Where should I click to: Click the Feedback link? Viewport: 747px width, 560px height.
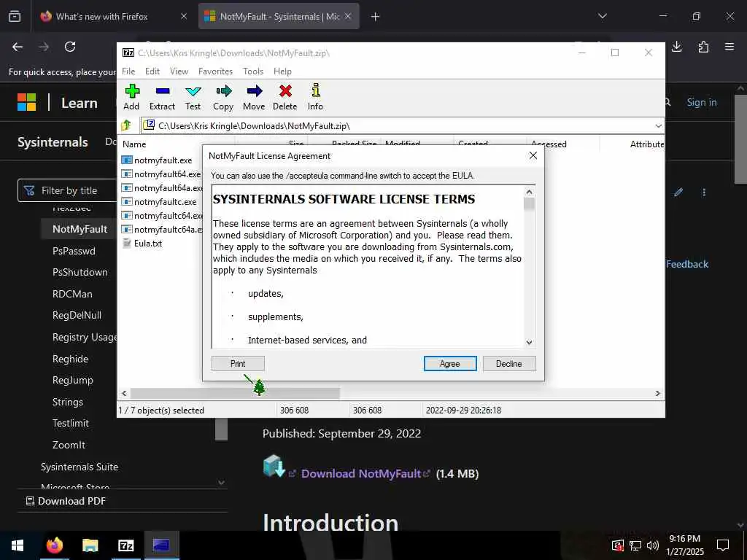[x=687, y=264]
